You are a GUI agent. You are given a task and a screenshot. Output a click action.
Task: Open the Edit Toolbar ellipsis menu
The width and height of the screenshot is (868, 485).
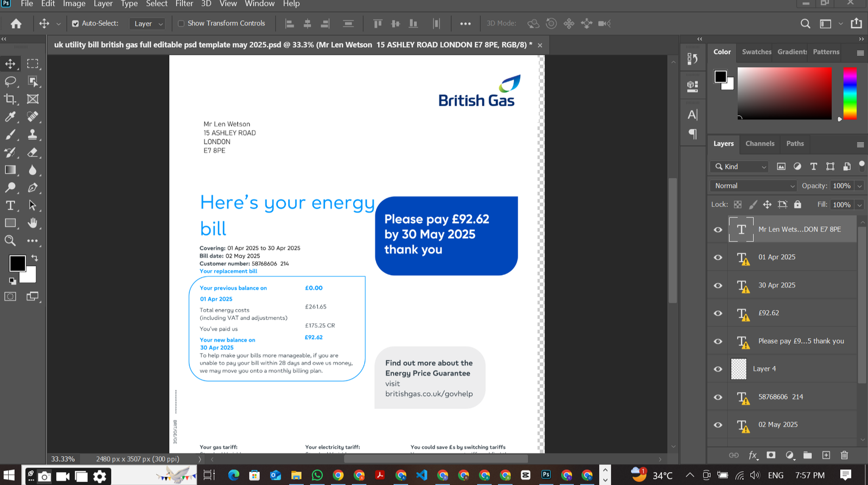click(x=33, y=240)
